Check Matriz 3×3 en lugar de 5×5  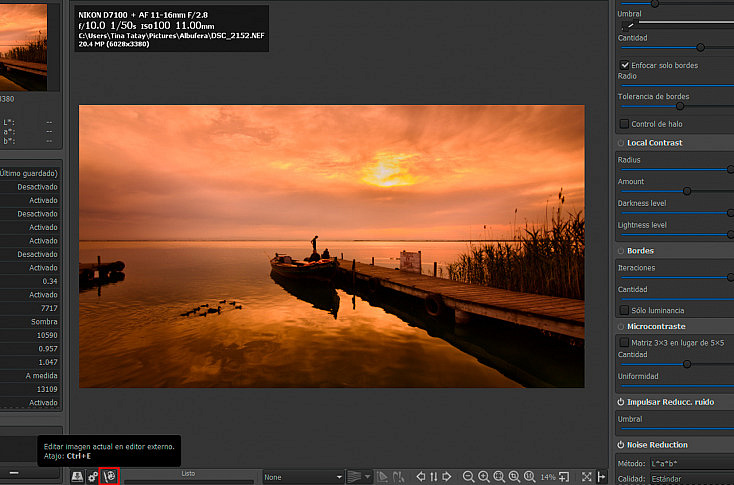(624, 343)
